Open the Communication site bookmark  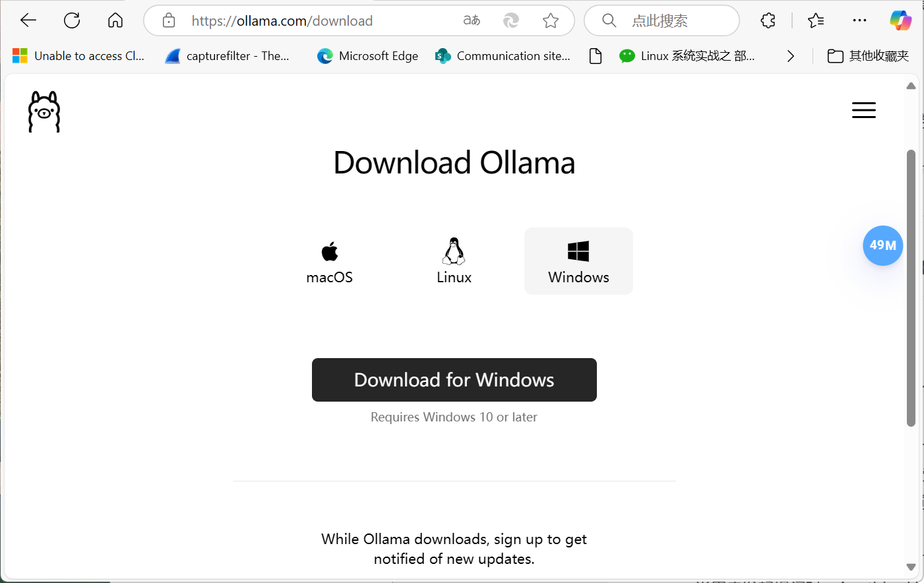coord(503,56)
